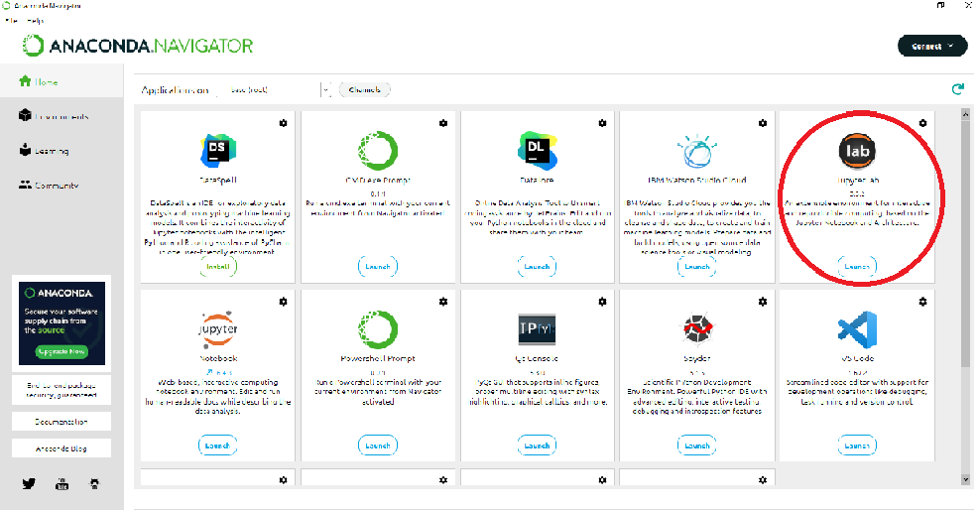Open the Anaconda Blog link
980x510 pixels.
tap(61, 448)
